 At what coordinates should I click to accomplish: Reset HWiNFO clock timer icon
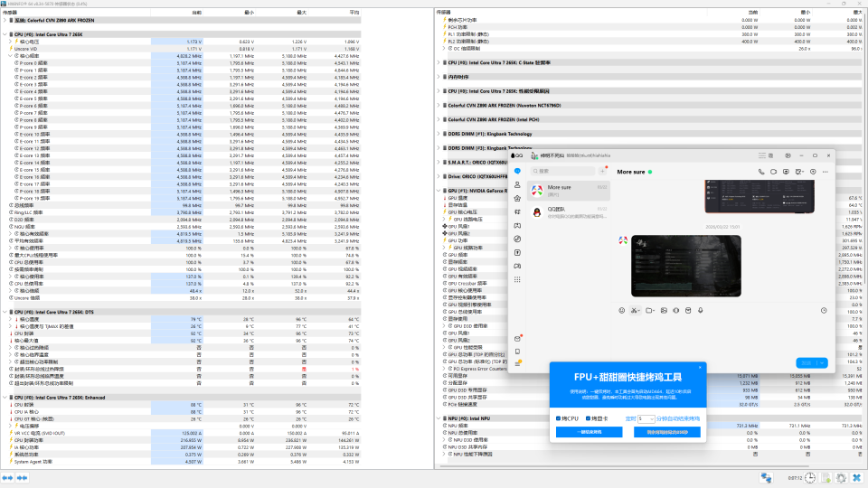click(811, 477)
